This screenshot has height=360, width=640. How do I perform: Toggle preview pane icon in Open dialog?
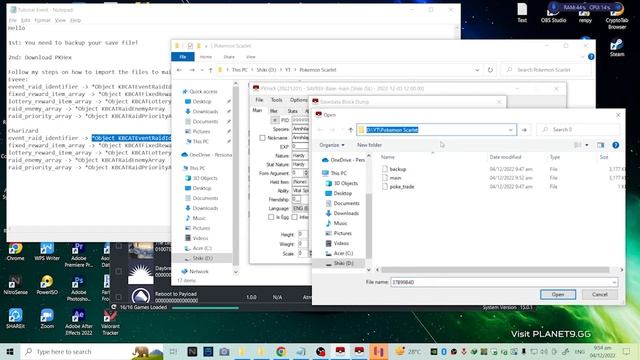[600, 145]
